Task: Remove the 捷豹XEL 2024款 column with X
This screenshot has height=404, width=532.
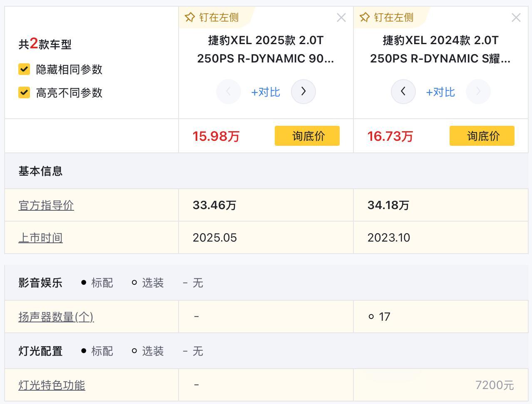Action: 516,17
